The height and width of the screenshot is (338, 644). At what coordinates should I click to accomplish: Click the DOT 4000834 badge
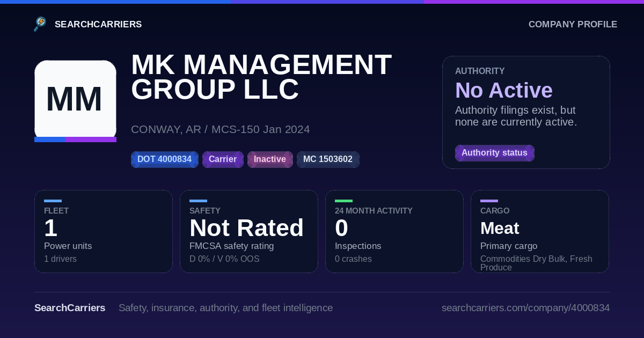pos(164,159)
